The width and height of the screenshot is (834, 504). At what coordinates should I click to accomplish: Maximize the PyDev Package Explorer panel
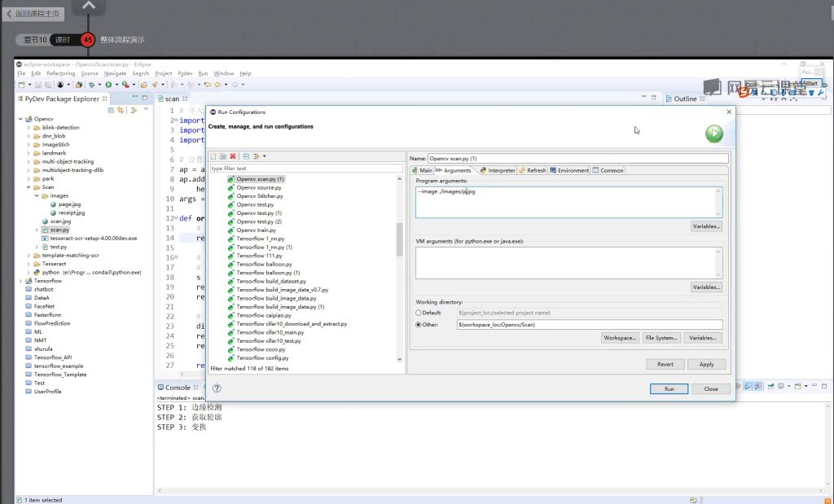(145, 97)
